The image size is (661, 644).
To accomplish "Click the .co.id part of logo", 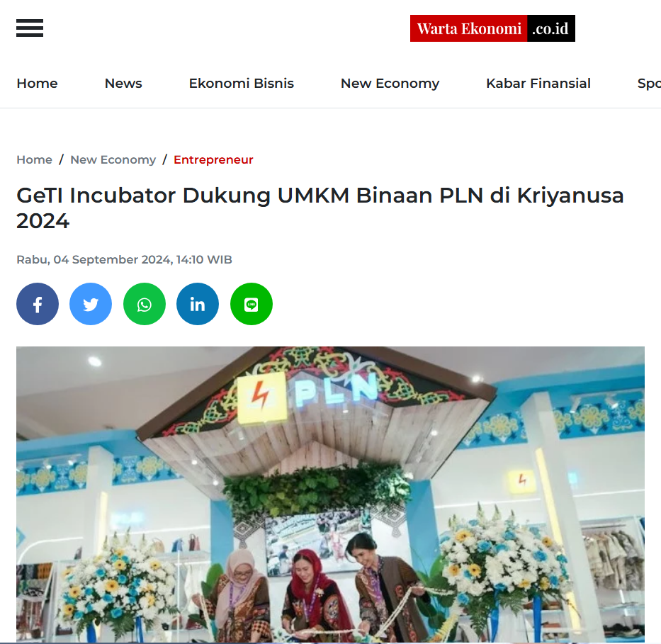I will [x=550, y=28].
